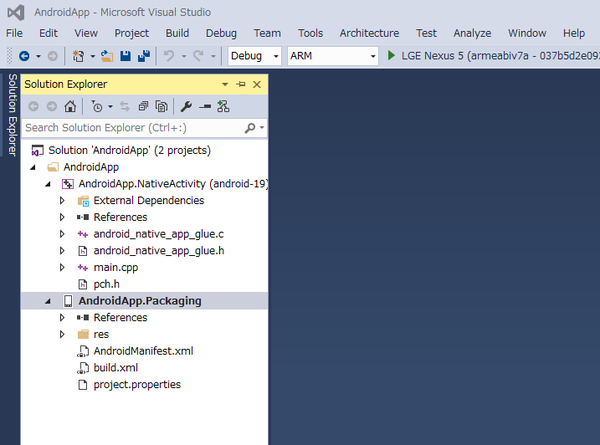The height and width of the screenshot is (445, 600).
Task: Collapse the AndroidApp solution folder
Action: pyautogui.click(x=33, y=167)
